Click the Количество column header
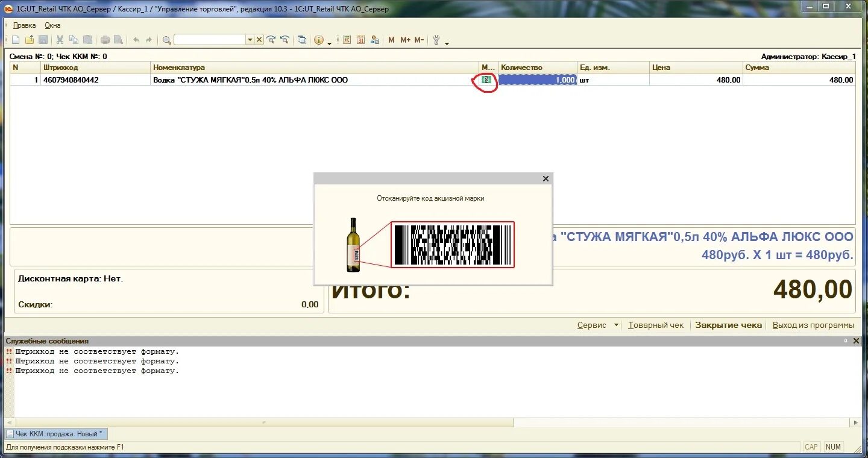 538,67
